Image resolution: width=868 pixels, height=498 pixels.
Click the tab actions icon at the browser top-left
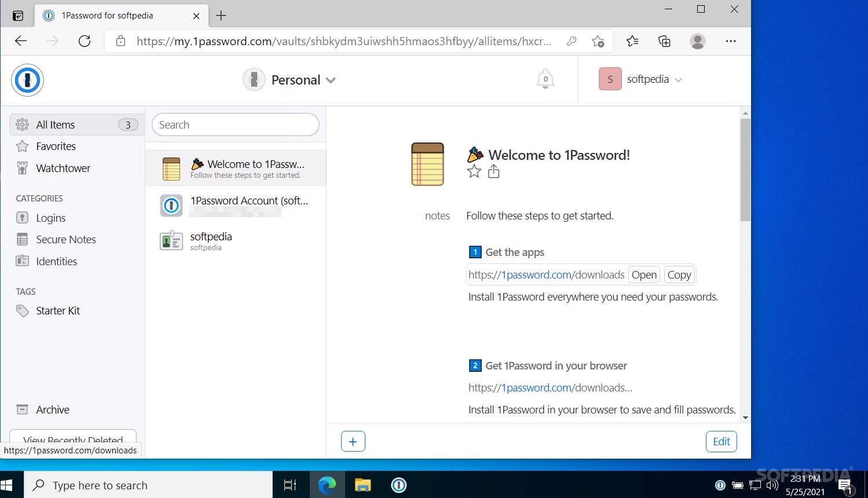(x=18, y=16)
